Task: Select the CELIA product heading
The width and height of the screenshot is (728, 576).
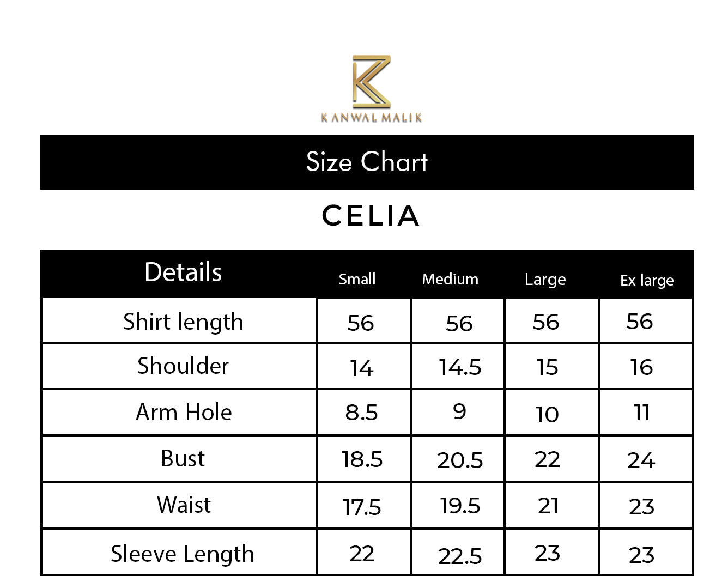Action: (371, 216)
